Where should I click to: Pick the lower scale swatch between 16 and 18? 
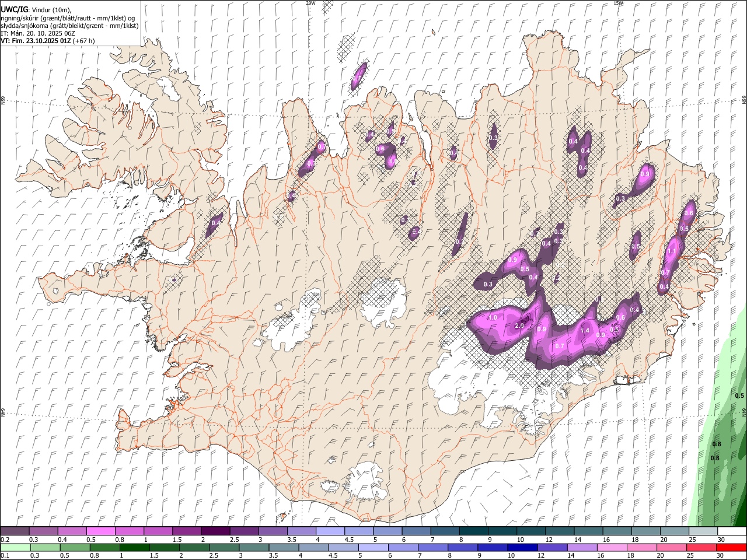pos(612,548)
